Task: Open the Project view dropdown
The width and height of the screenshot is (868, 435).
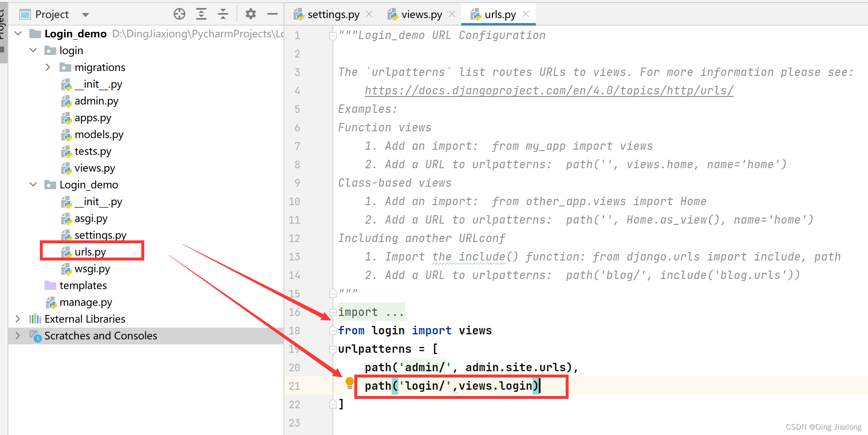Action: pos(86,15)
